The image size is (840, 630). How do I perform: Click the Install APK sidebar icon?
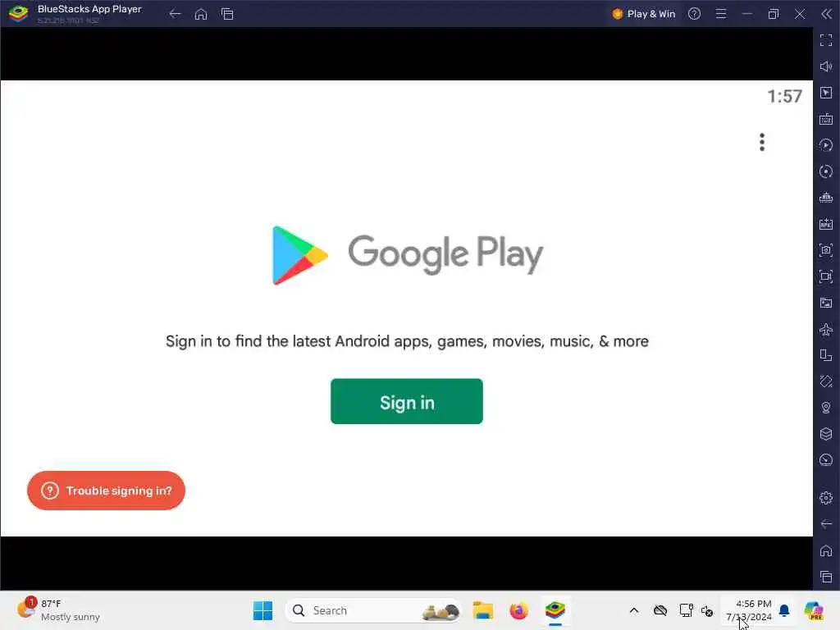[826, 224]
